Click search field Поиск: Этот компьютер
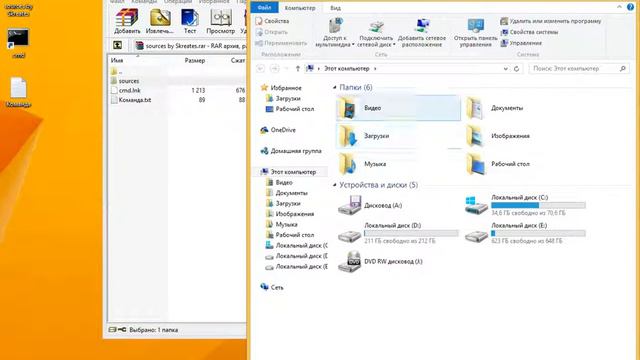This screenshot has width=640, height=360. 579,69
